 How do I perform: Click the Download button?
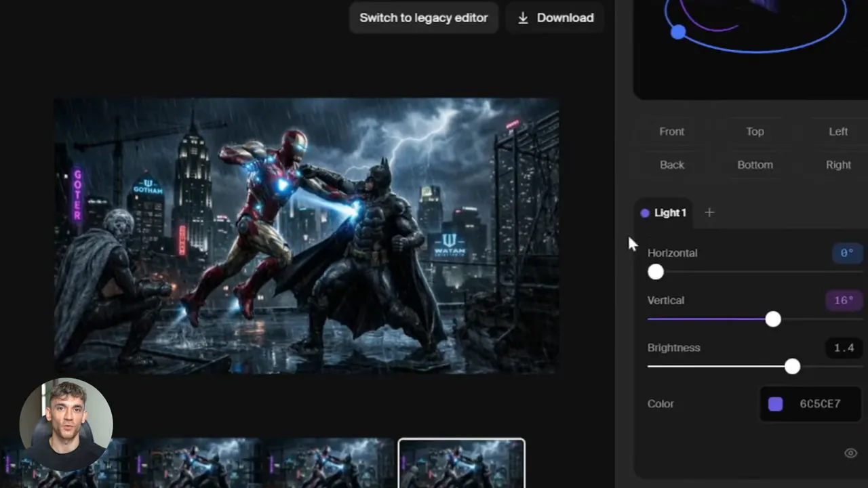(x=555, y=18)
